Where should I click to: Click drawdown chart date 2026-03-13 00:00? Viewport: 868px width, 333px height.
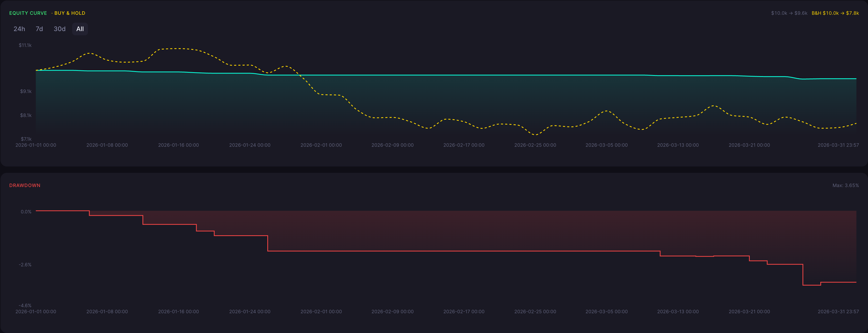point(678,311)
